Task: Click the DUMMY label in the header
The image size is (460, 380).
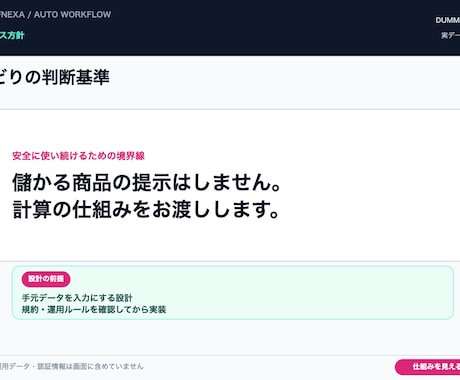Action: pyautogui.click(x=448, y=20)
